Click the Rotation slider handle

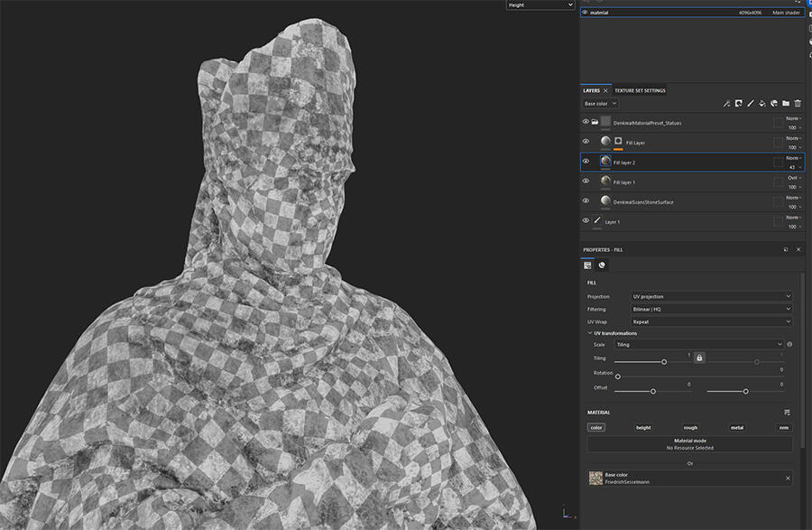618,377
